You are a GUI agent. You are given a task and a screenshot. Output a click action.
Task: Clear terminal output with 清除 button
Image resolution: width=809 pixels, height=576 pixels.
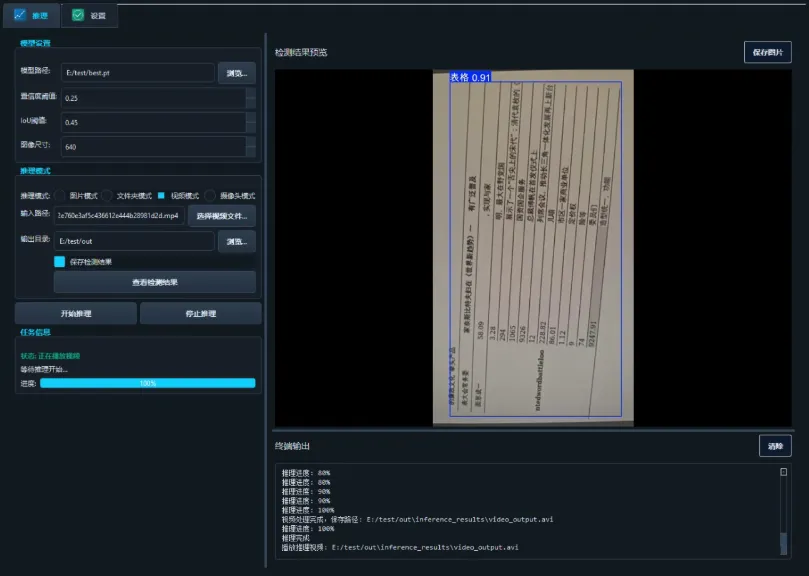(775, 446)
